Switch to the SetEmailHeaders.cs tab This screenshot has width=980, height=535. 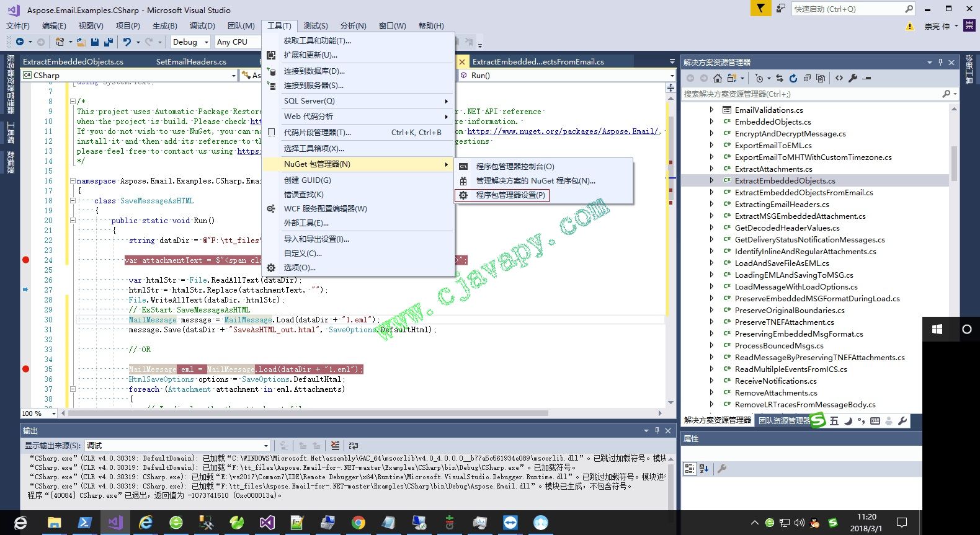(x=191, y=62)
